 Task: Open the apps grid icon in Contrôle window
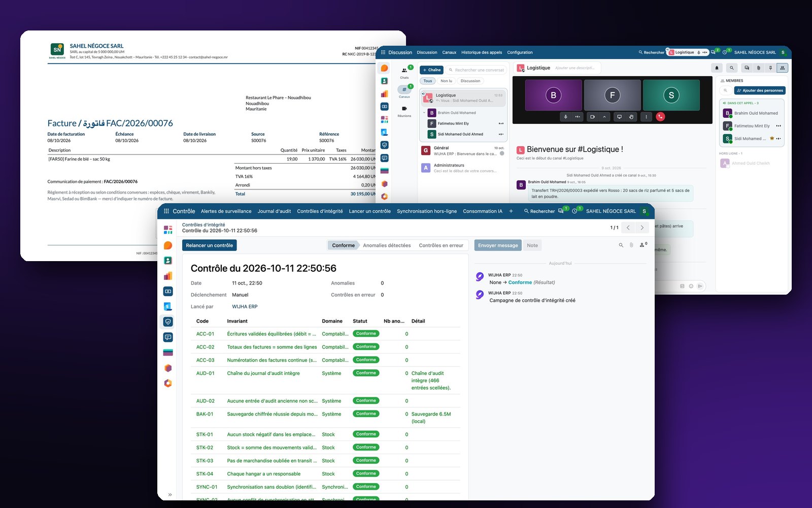point(166,211)
